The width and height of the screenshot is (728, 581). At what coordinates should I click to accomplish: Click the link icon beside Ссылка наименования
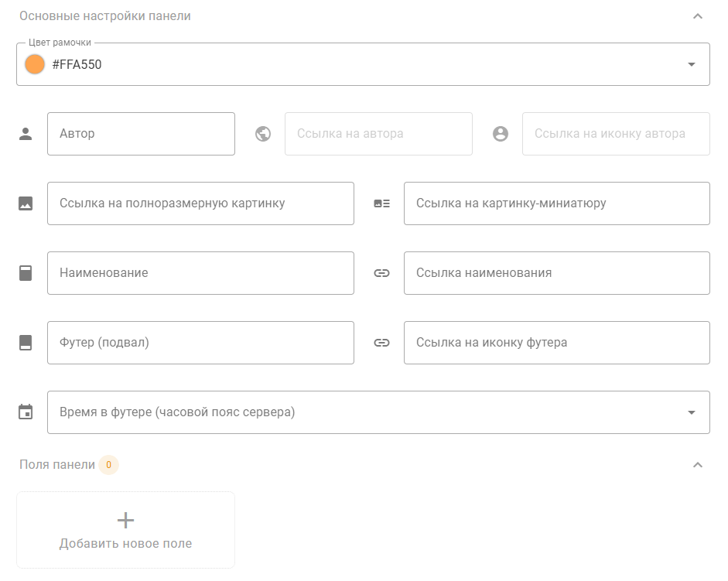click(x=381, y=273)
